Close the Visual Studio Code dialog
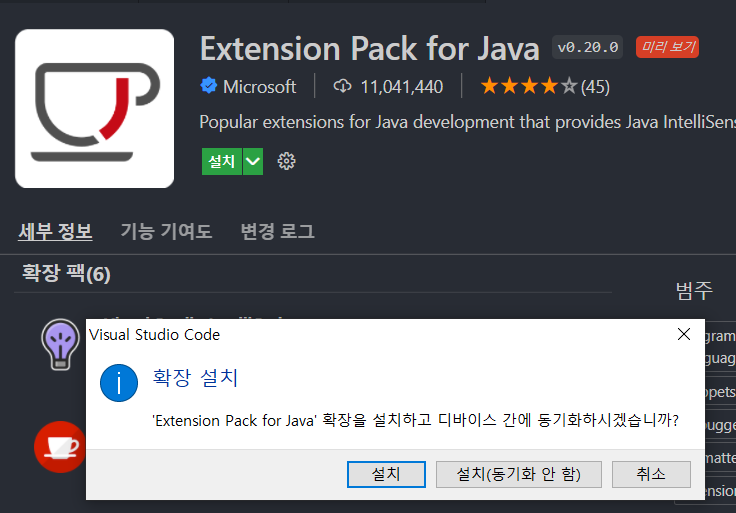 (684, 334)
